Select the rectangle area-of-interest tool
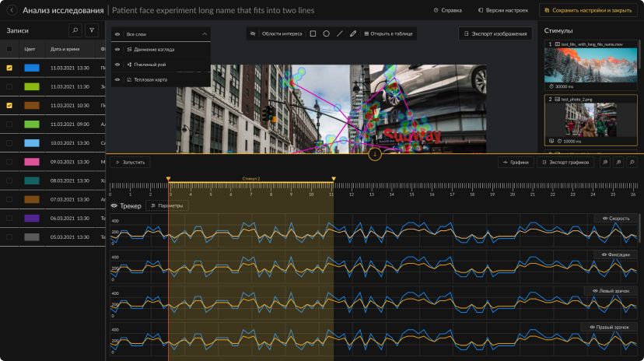Screen dimensions: 644x361 (313, 34)
